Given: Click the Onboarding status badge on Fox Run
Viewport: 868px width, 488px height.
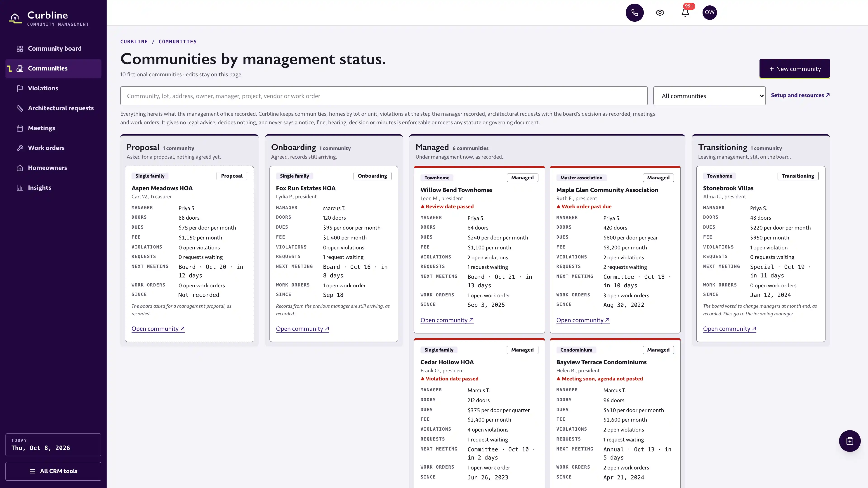Looking at the screenshot, I should click(372, 176).
